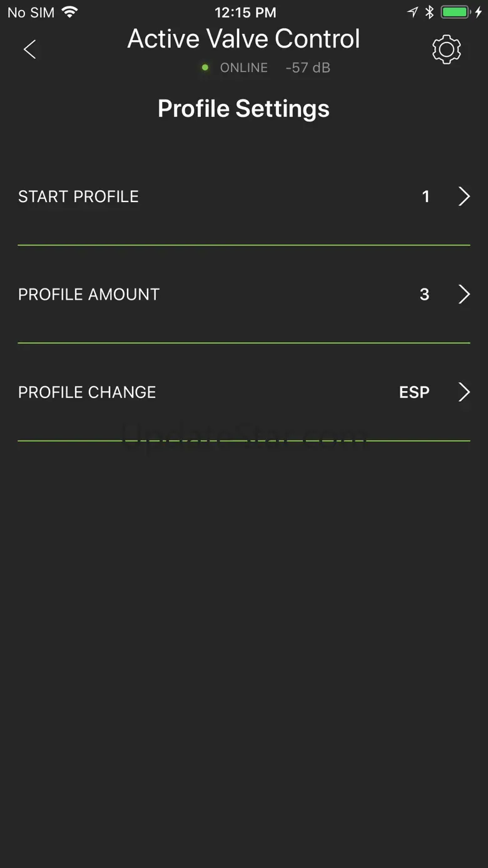Tap the ONLINE status label
The image size is (488, 868).
[x=243, y=68]
